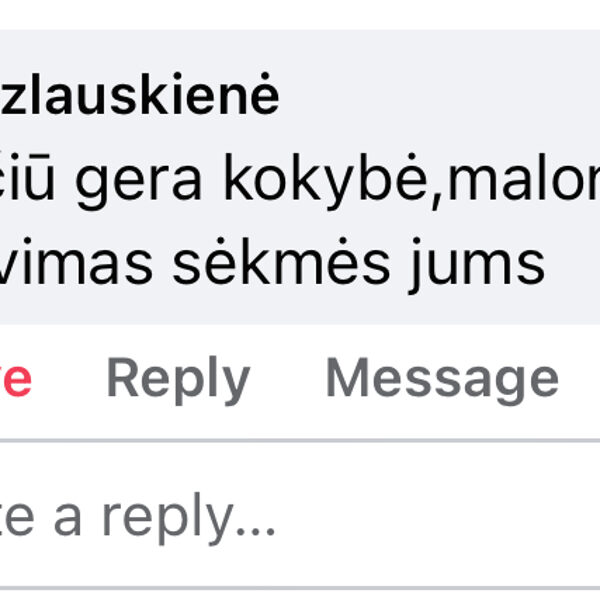Remove the Love reaction shown in red

click(x=16, y=379)
